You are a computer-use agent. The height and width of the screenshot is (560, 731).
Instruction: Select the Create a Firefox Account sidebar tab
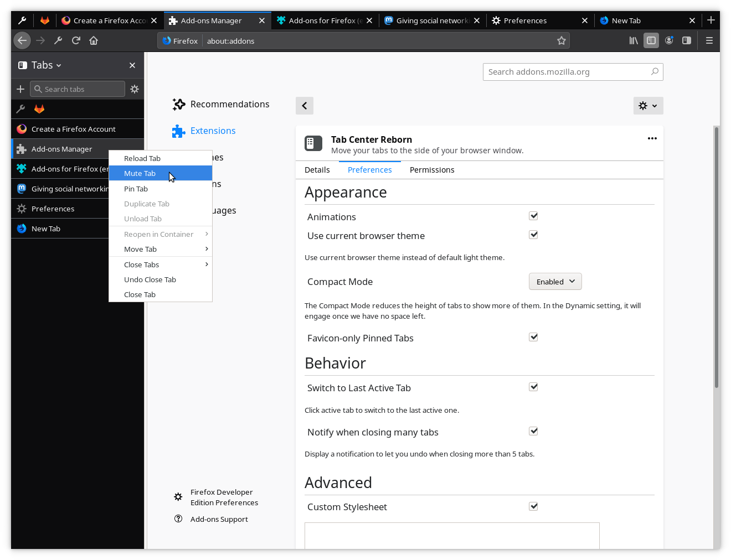pyautogui.click(x=78, y=129)
